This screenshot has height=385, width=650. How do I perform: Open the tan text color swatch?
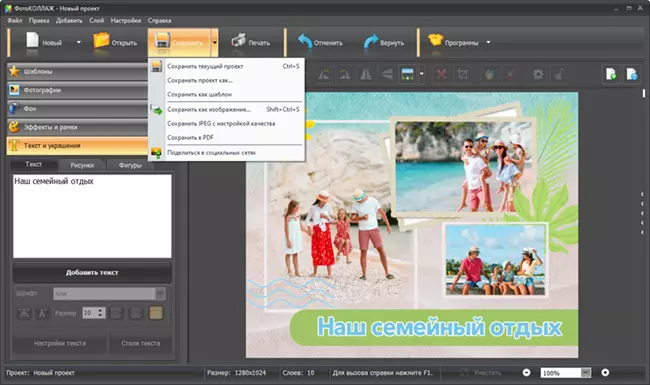pyautogui.click(x=156, y=313)
